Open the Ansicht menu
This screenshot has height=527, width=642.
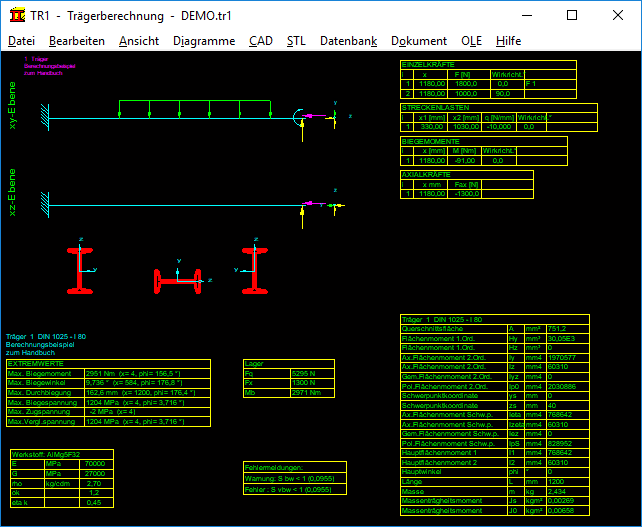click(x=138, y=41)
